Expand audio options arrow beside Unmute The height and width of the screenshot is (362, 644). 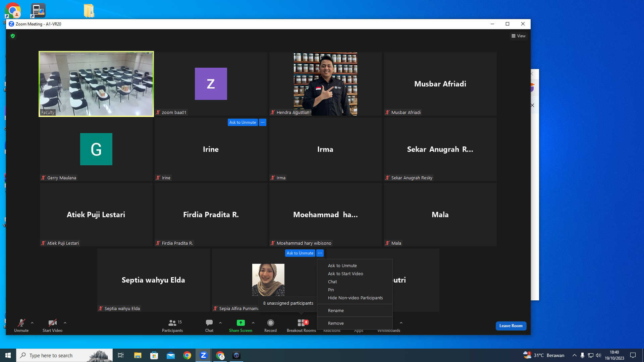click(32, 323)
